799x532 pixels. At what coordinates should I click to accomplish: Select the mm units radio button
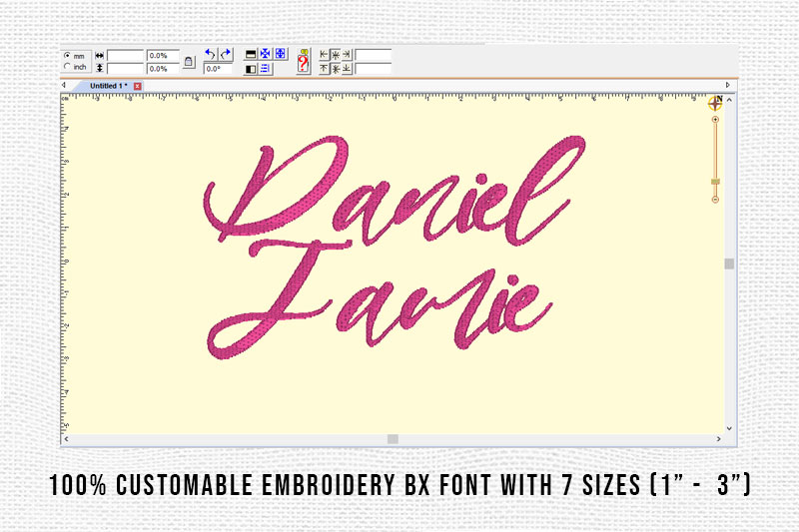coord(67,56)
